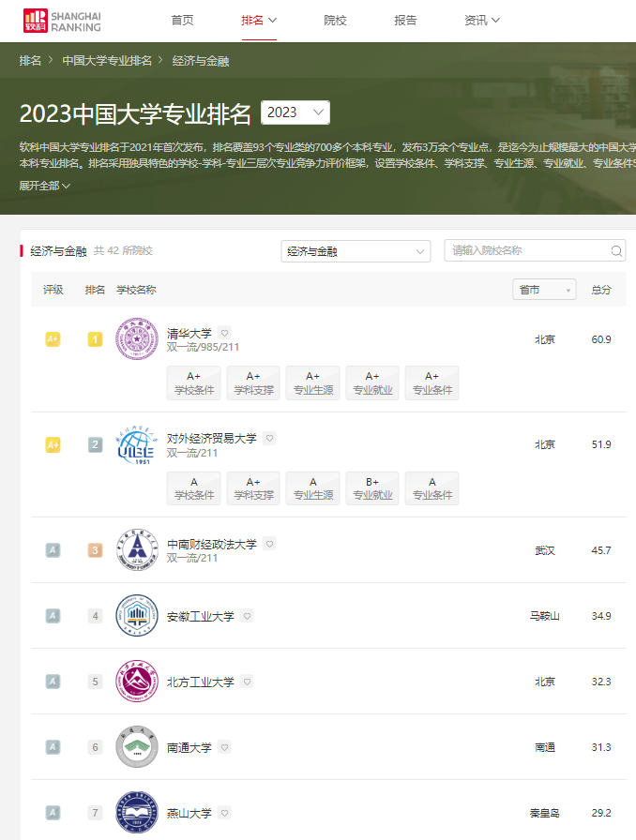
Task: Toggle favorite heart for 燕山大学
Action: (x=224, y=813)
